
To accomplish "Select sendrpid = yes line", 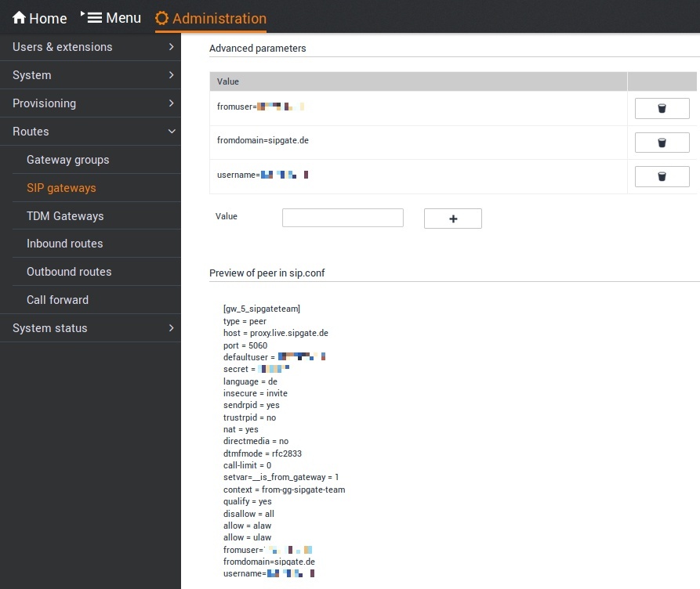I will tap(252, 405).
